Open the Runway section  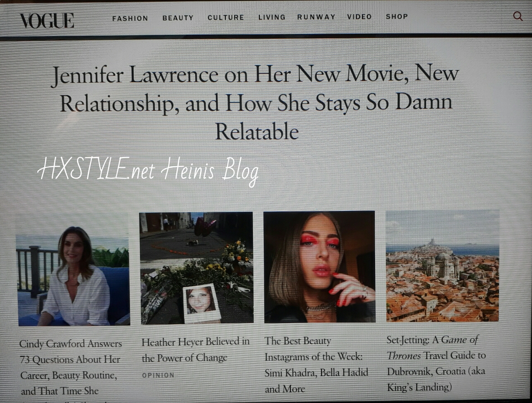point(316,17)
